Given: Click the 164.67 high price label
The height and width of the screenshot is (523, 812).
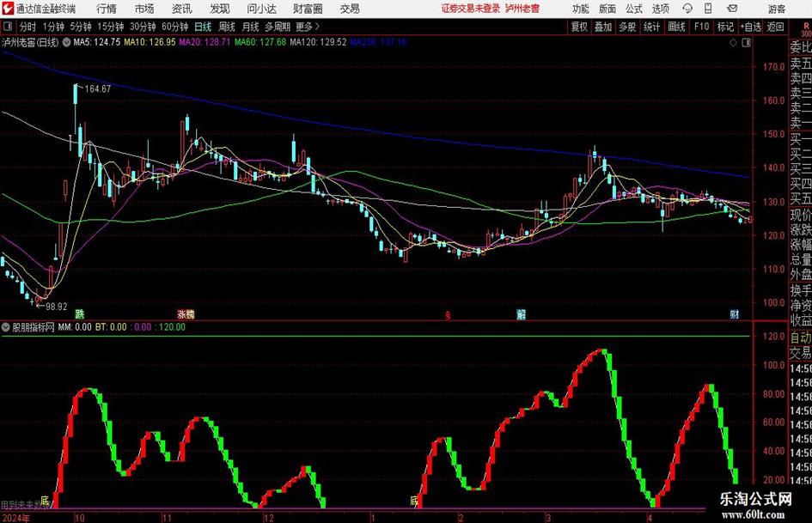Looking at the screenshot, I should tap(98, 89).
